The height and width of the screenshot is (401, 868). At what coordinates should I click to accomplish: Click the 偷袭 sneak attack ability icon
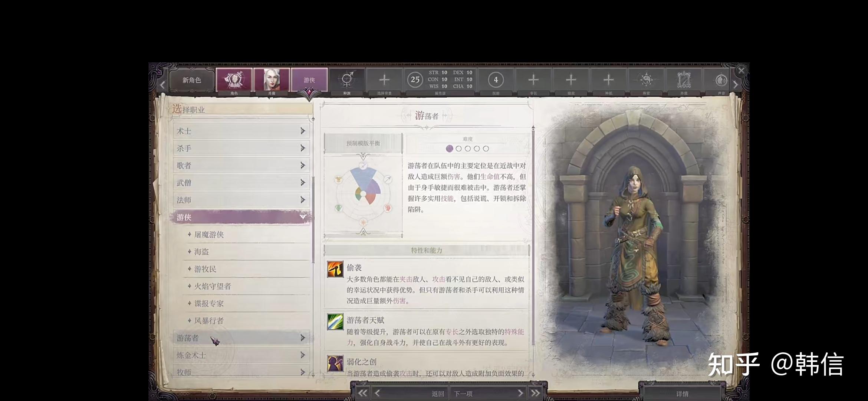335,269
